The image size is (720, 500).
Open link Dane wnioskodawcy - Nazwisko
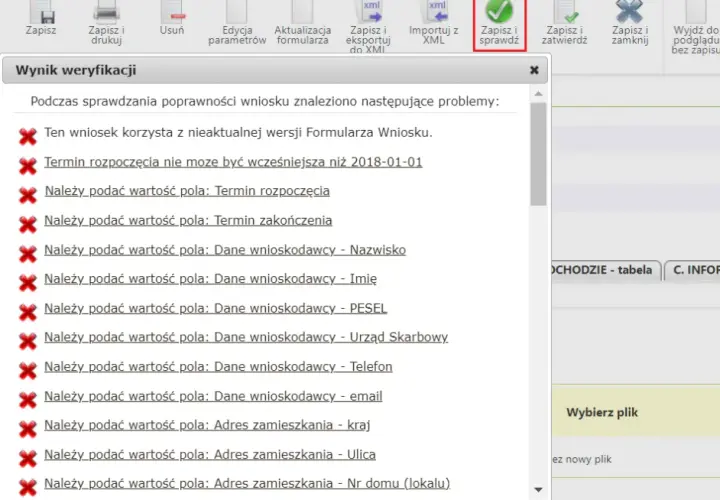tap(225, 250)
